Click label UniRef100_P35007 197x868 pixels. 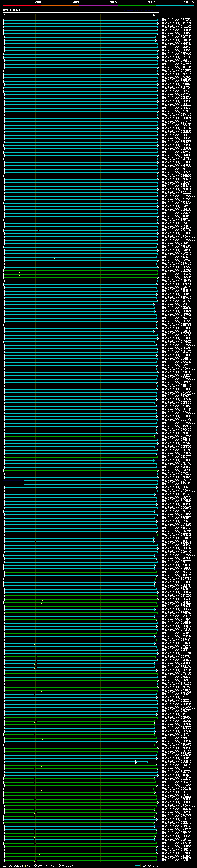(176, 54)
